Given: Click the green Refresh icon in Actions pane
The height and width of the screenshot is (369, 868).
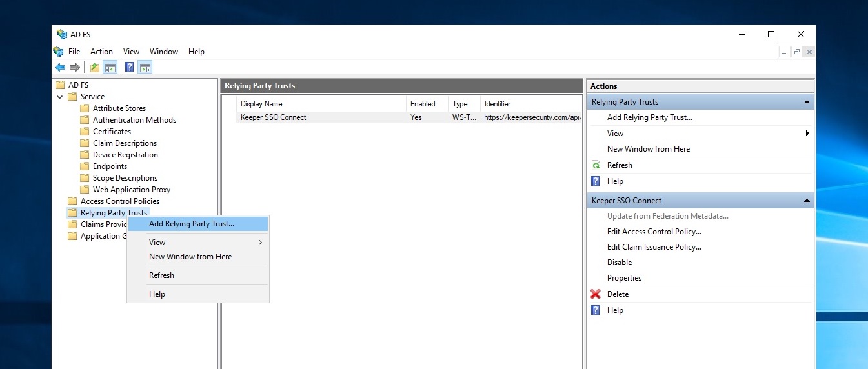Looking at the screenshot, I should [596, 165].
